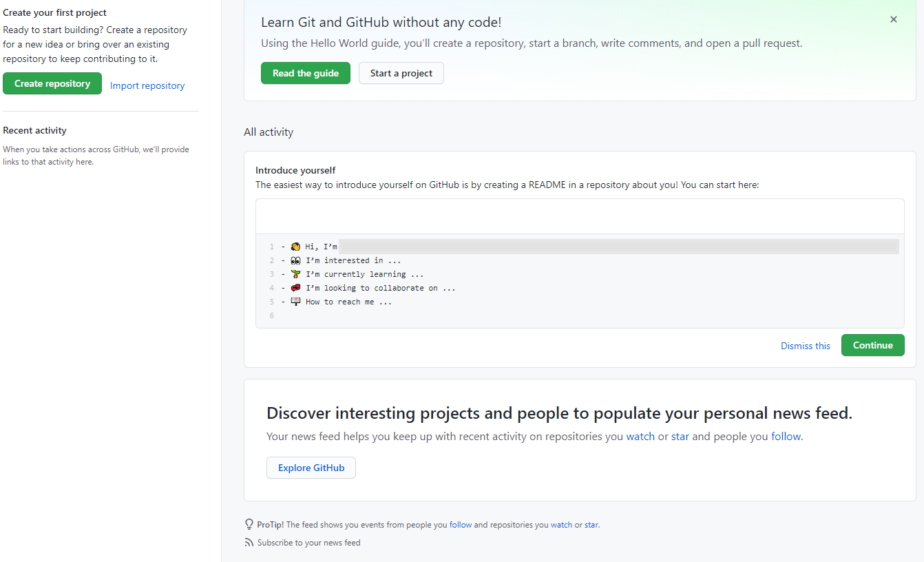Click line number 1 in the editor gutter
This screenshot has height=562, width=924.
(272, 247)
